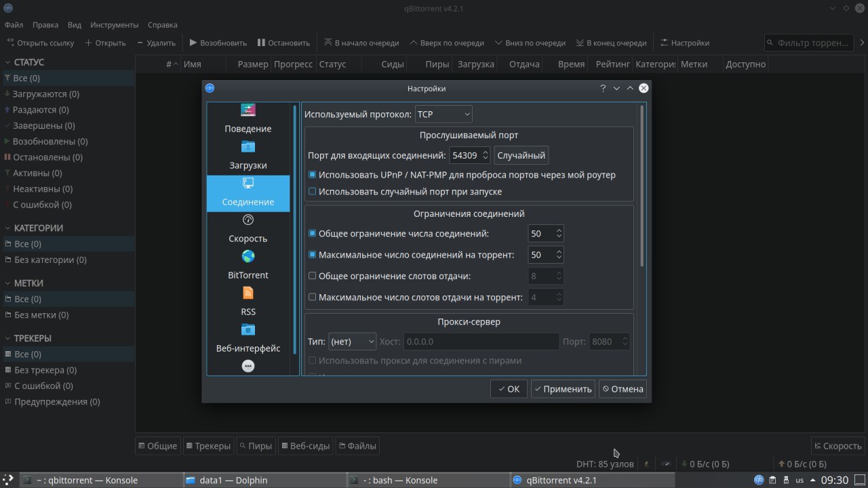868x488 pixels.
Task: Adjust global connection limit spinner arrows
Action: [x=559, y=233]
